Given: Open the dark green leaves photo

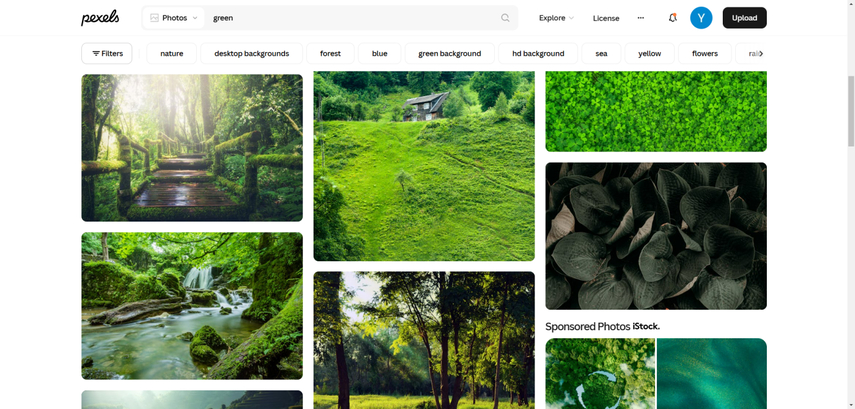Looking at the screenshot, I should click(656, 236).
